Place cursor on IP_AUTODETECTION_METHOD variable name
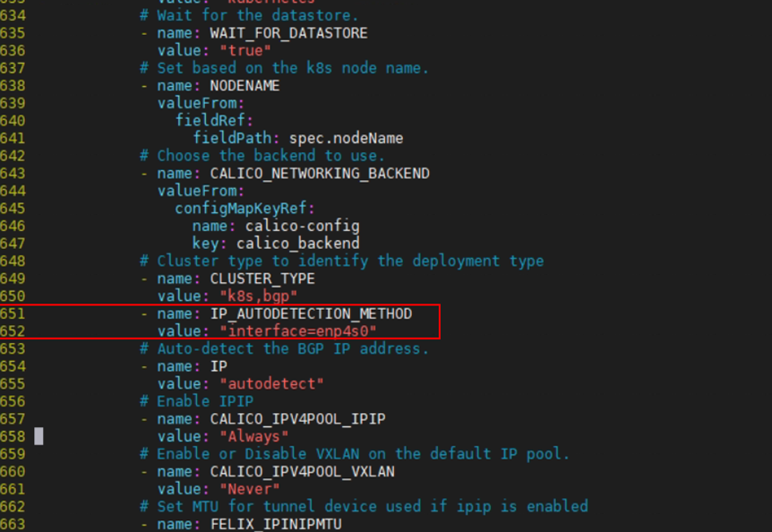Screen dimensions: 772x532 click(311, 313)
